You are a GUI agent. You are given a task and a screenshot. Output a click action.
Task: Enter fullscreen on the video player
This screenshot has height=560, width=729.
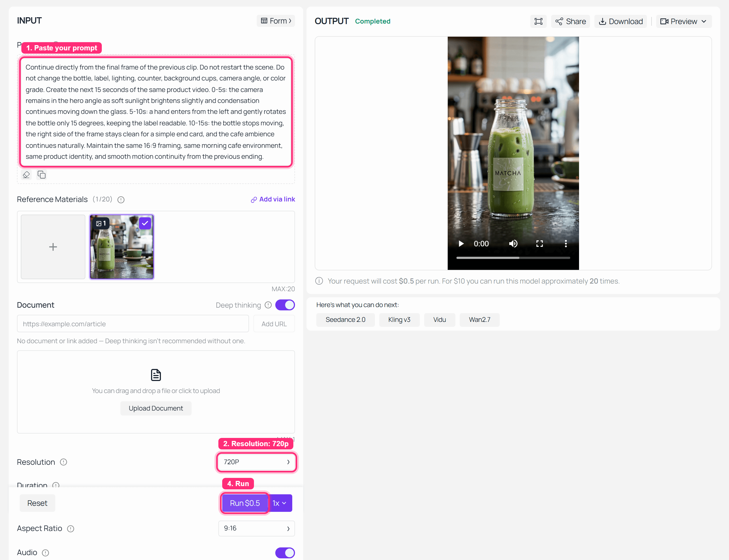(x=539, y=244)
